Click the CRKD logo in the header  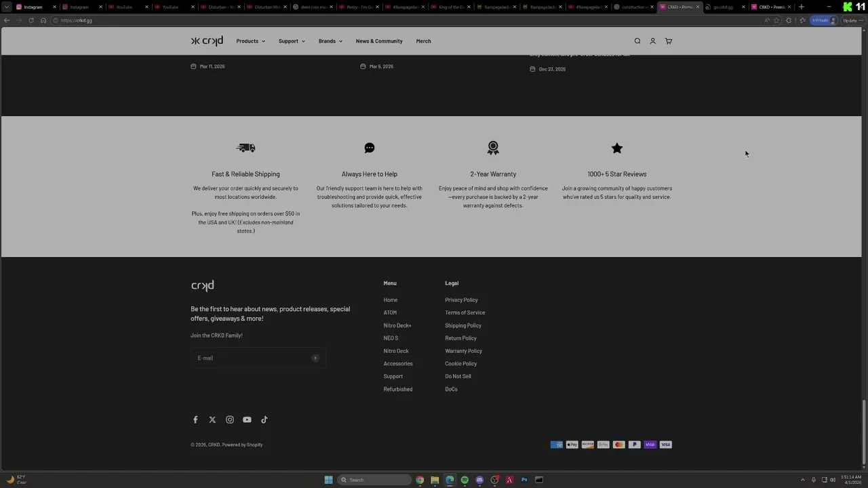(207, 41)
